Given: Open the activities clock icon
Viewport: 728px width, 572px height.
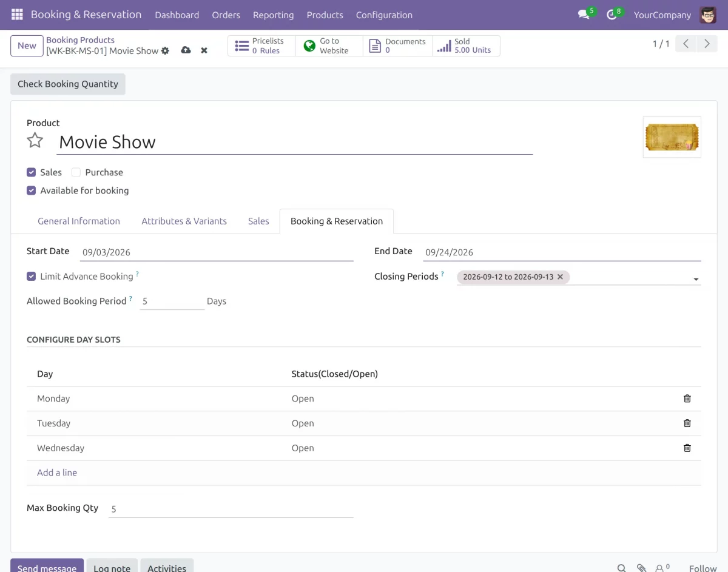Looking at the screenshot, I should pos(612,15).
